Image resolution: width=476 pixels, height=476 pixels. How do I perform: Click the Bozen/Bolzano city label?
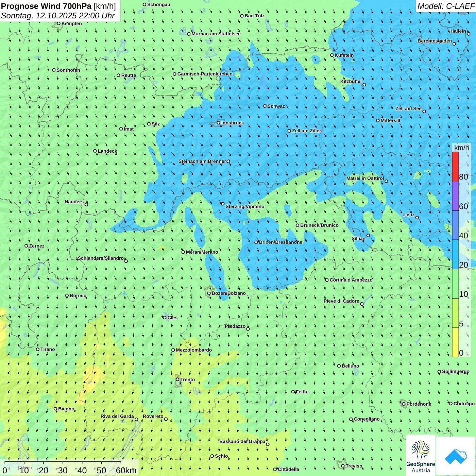[x=228, y=293]
